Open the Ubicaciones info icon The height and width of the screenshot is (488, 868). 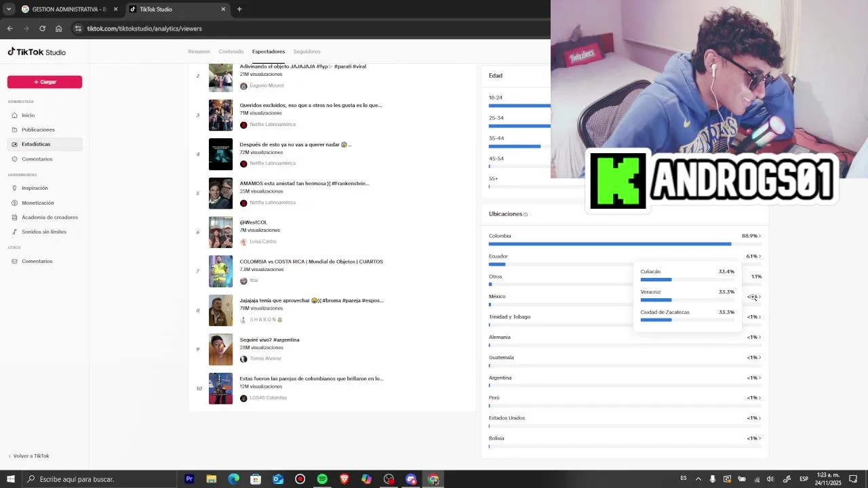tap(526, 215)
